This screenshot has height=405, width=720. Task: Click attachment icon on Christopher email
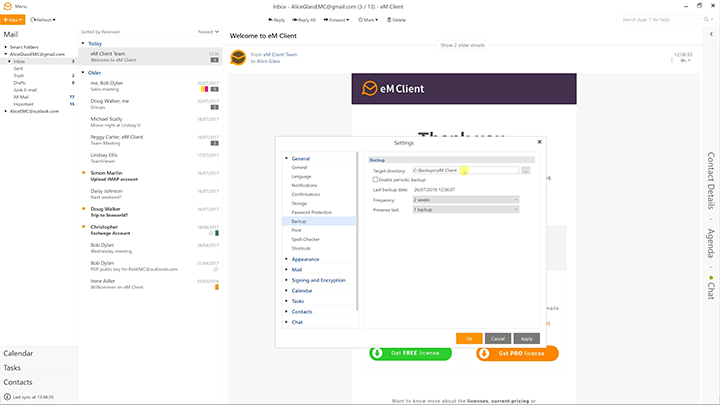211,233
